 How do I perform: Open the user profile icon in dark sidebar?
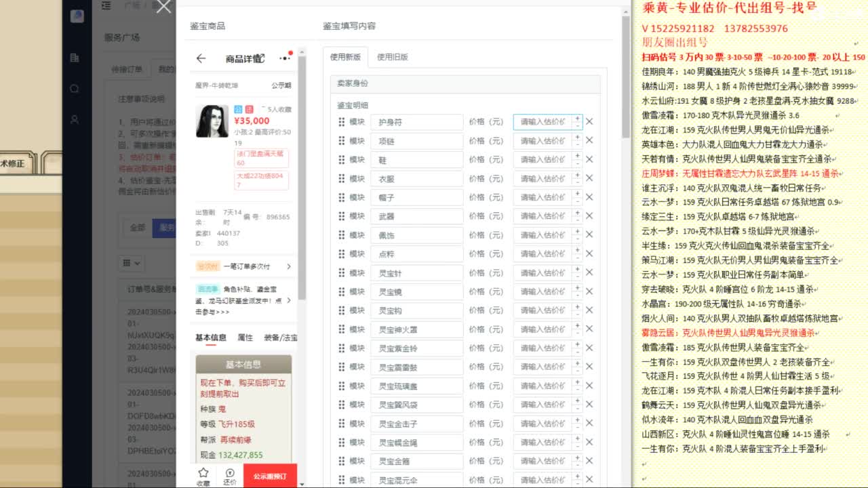point(74,119)
